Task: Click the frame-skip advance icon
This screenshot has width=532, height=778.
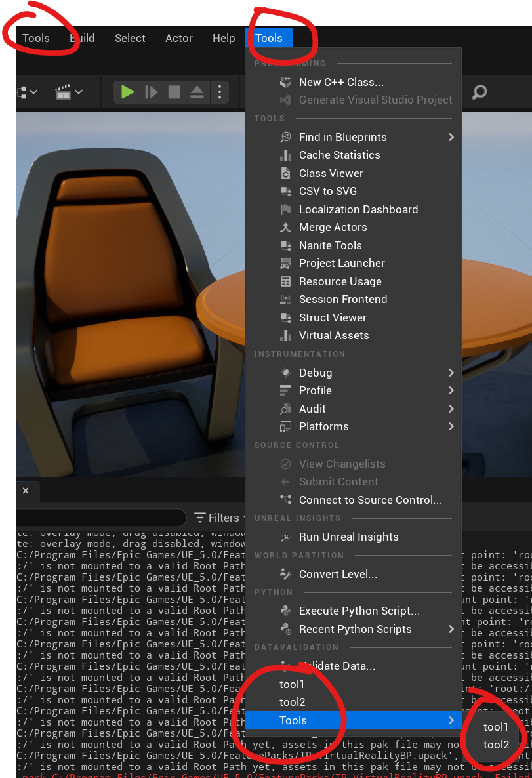Action: [x=152, y=92]
